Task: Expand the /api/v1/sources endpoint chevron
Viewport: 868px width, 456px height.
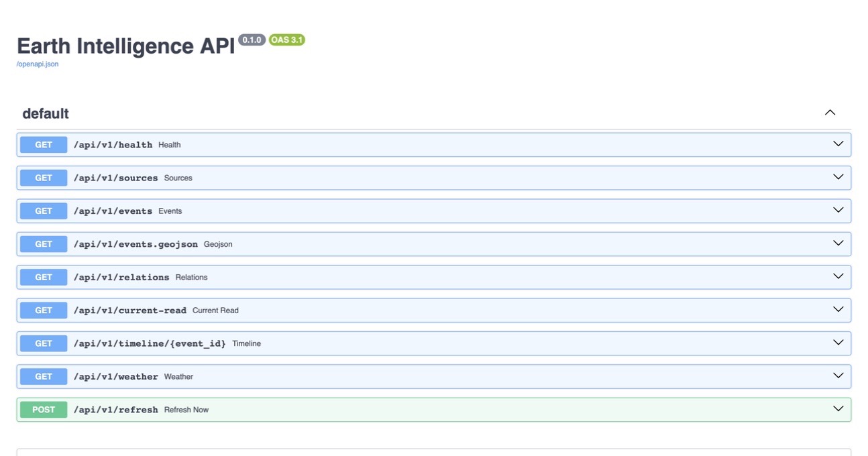Action: click(838, 177)
